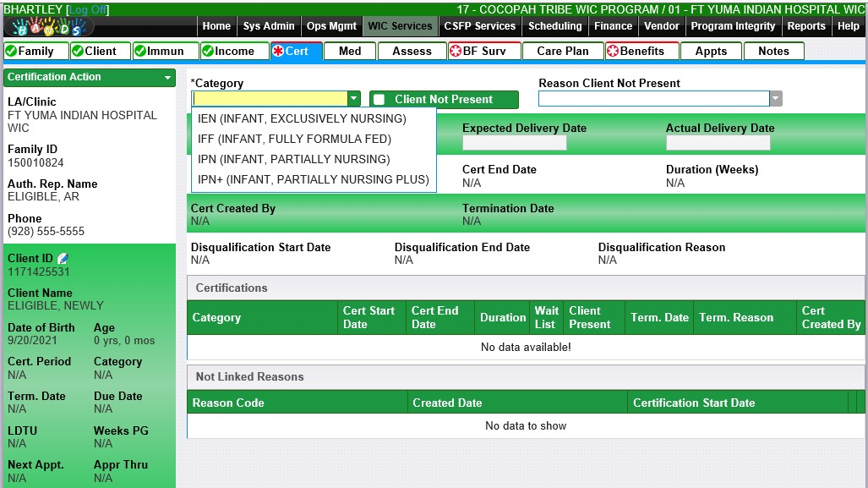Image resolution: width=868 pixels, height=488 pixels.
Task: Expand the Certification Action menu
Action: (x=168, y=78)
